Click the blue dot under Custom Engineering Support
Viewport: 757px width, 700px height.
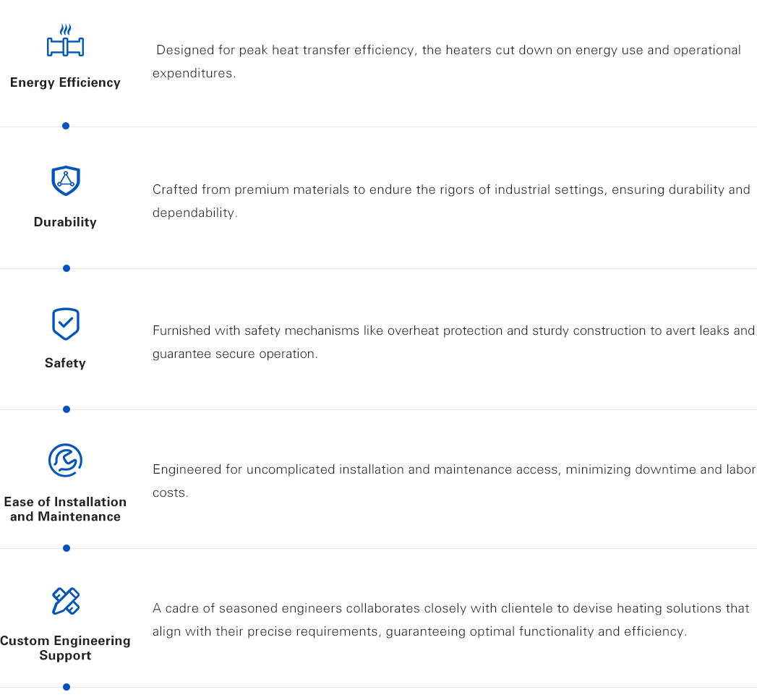click(67, 687)
